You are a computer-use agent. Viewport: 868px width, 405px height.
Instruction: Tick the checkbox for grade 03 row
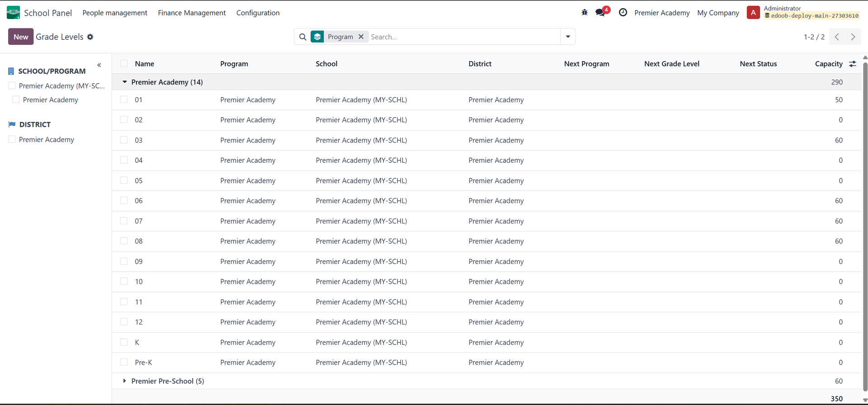pyautogui.click(x=124, y=140)
